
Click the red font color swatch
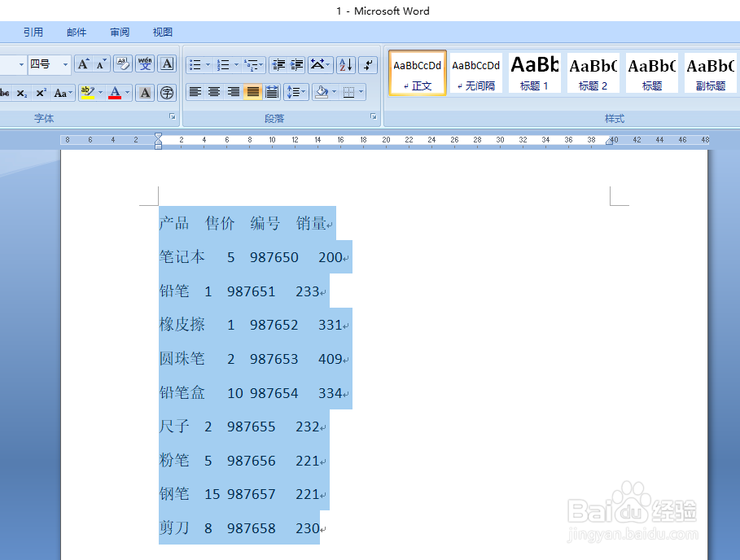tap(116, 97)
